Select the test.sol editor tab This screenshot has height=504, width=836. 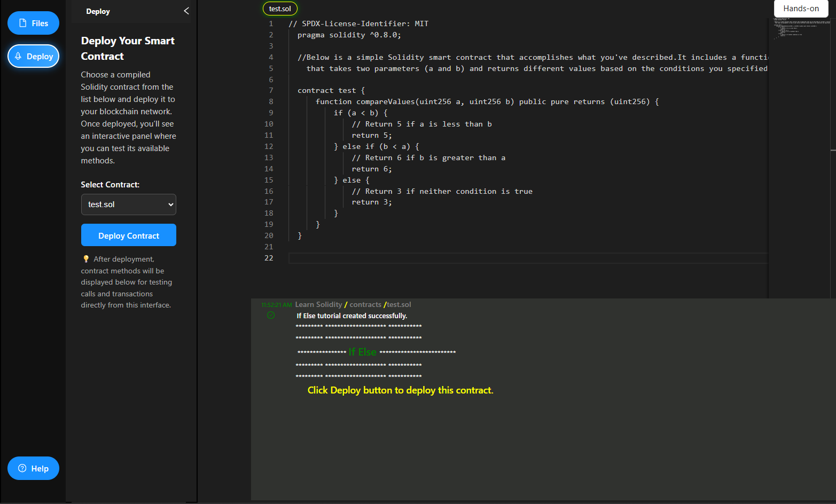(x=280, y=9)
